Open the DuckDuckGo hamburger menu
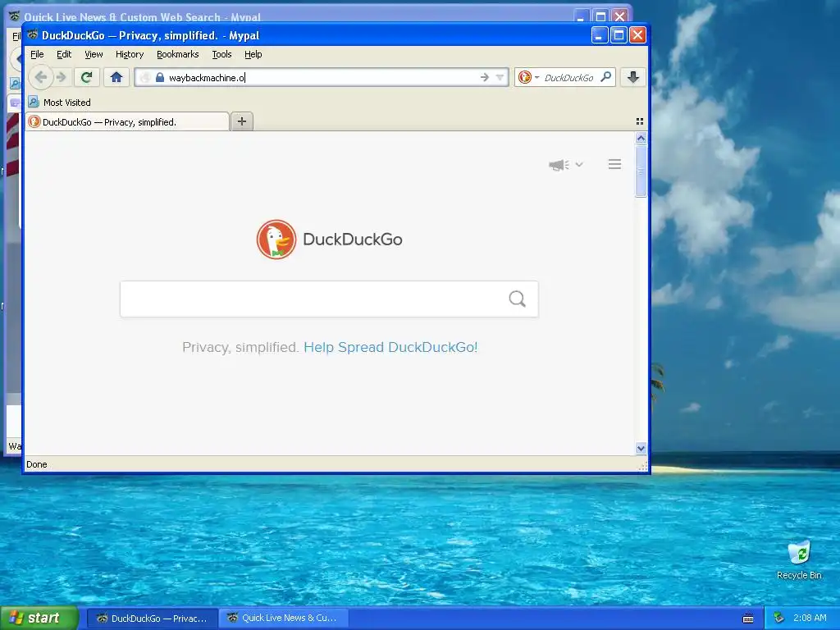 point(614,164)
